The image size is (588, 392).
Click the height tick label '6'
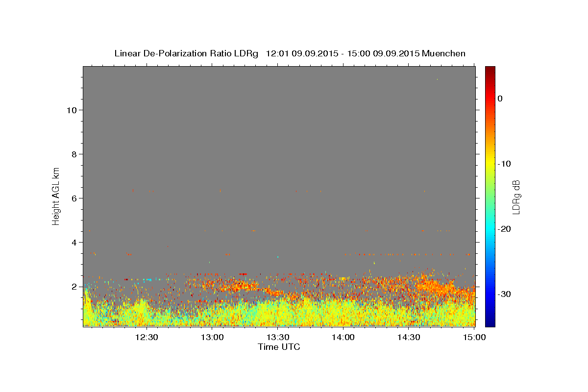pyautogui.click(x=73, y=198)
